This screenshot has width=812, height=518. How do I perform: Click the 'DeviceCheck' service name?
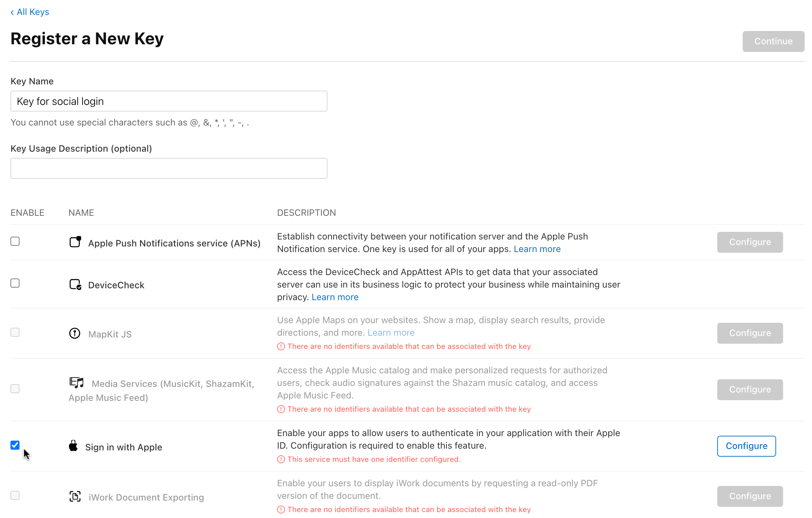[116, 285]
